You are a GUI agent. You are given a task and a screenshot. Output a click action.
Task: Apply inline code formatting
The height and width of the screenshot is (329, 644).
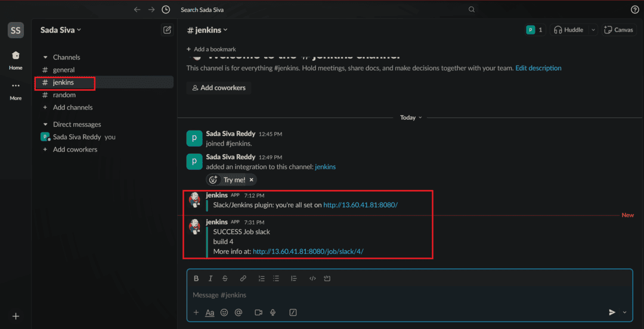[312, 278]
